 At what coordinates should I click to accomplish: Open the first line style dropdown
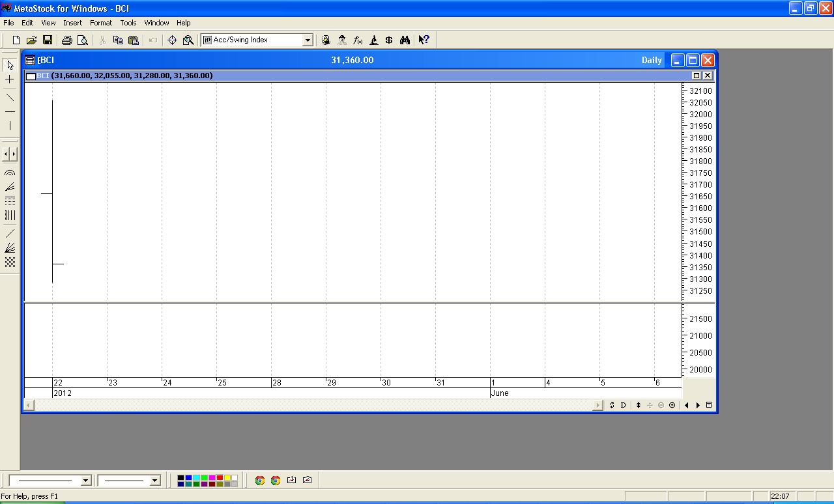[x=85, y=481]
